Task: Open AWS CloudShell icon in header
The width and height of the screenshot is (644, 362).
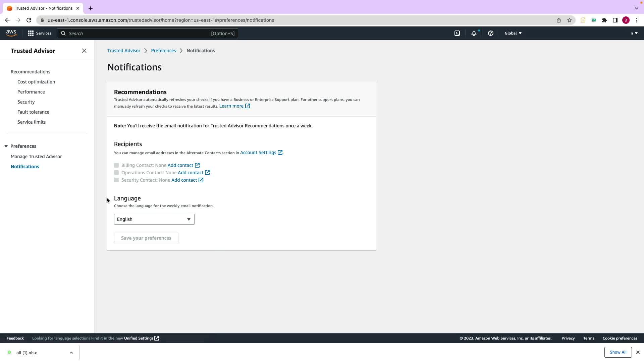Action: pyautogui.click(x=457, y=33)
